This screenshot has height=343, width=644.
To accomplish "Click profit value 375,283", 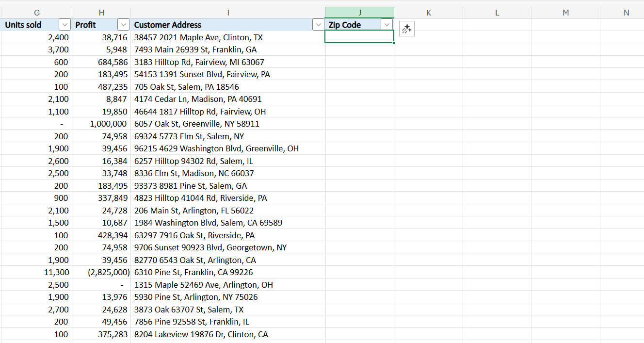I will 101,334.
